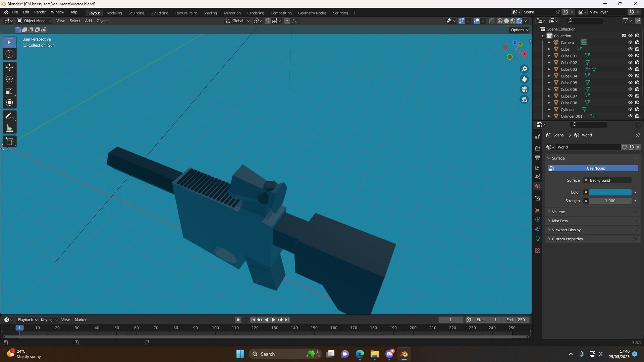Screen dimensions: 644x362
Task: Hide Cube.003 in the viewport
Action: [x=630, y=69]
